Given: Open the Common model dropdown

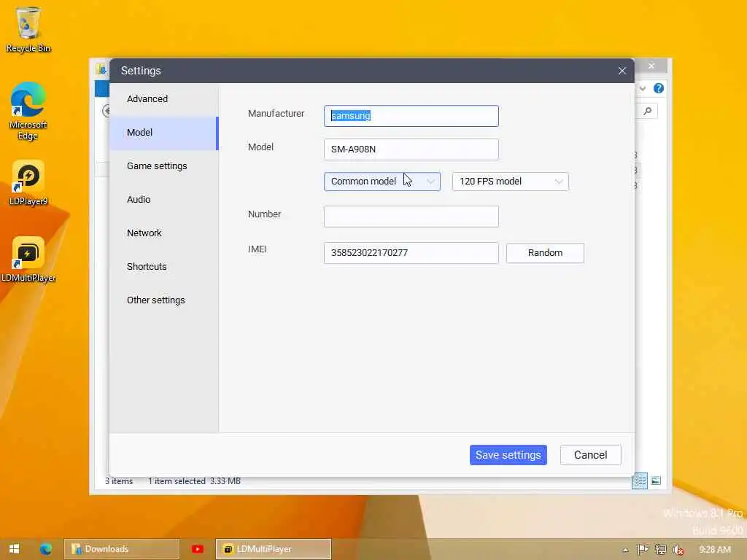Looking at the screenshot, I should (x=382, y=182).
